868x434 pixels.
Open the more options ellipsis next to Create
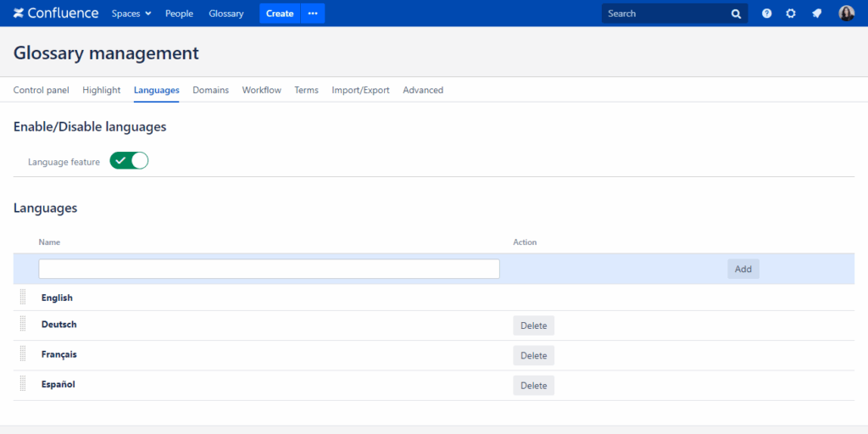tap(312, 14)
